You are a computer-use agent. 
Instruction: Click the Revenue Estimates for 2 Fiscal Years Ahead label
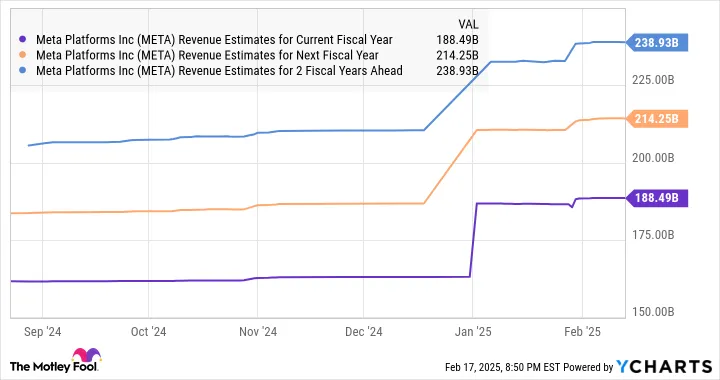[x=219, y=71]
